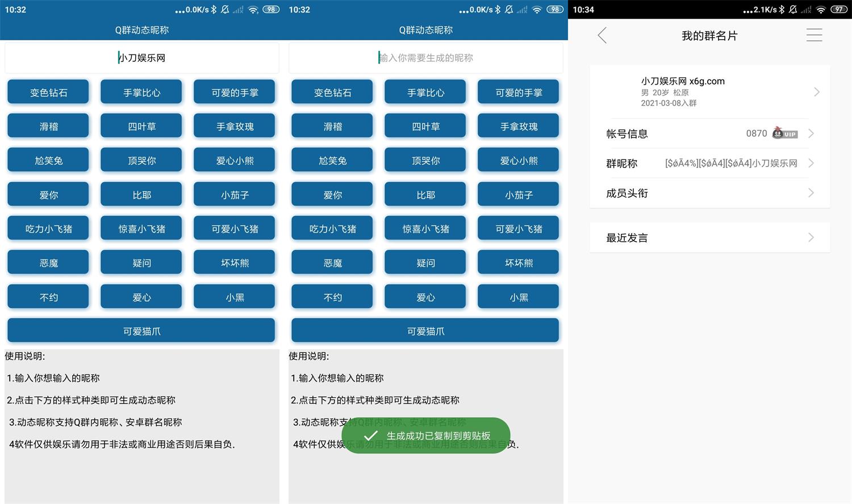Click the checkmark icon in the success toast

tap(370, 435)
